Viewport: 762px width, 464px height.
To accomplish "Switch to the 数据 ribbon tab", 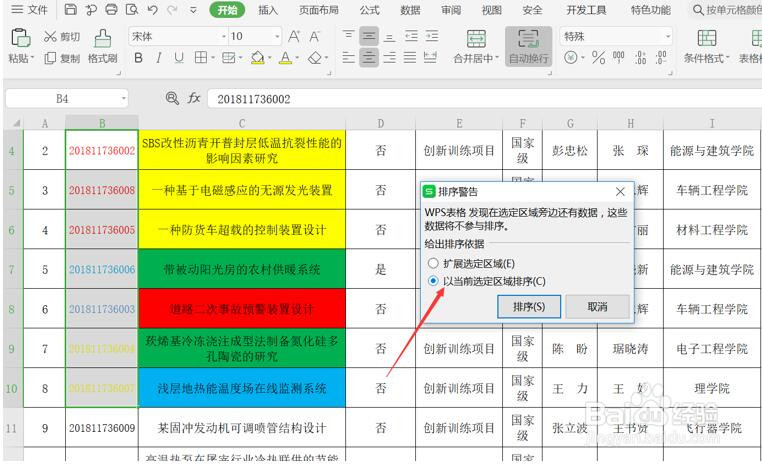I will [x=411, y=10].
